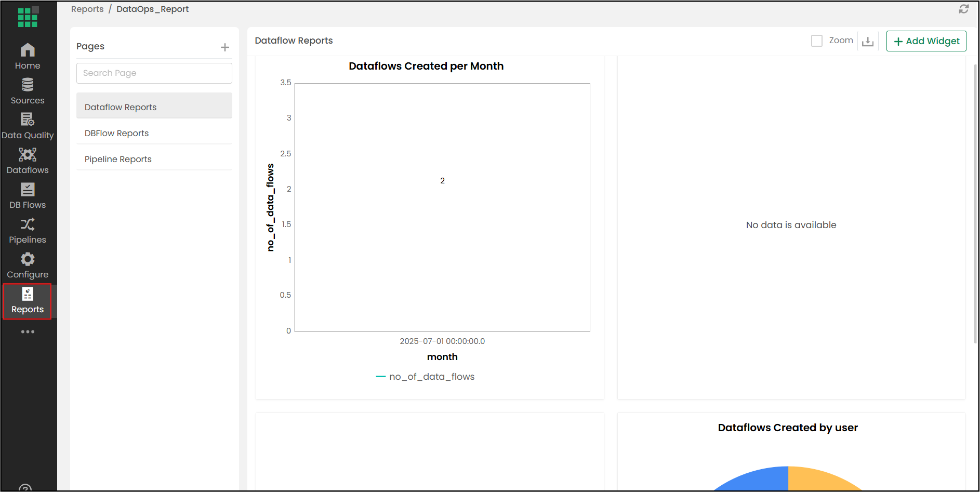Screen dimensions: 980x492
Task: Click the No data is available message
Action: tap(791, 225)
